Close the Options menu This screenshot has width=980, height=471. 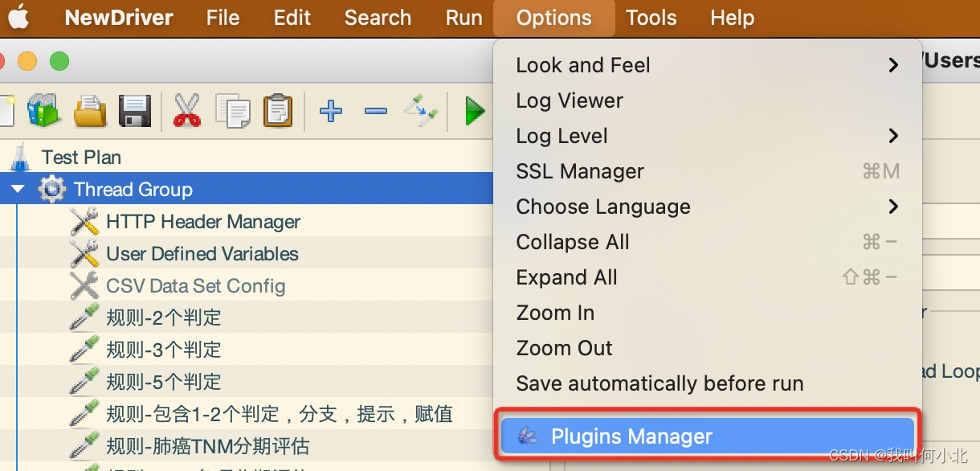point(553,18)
